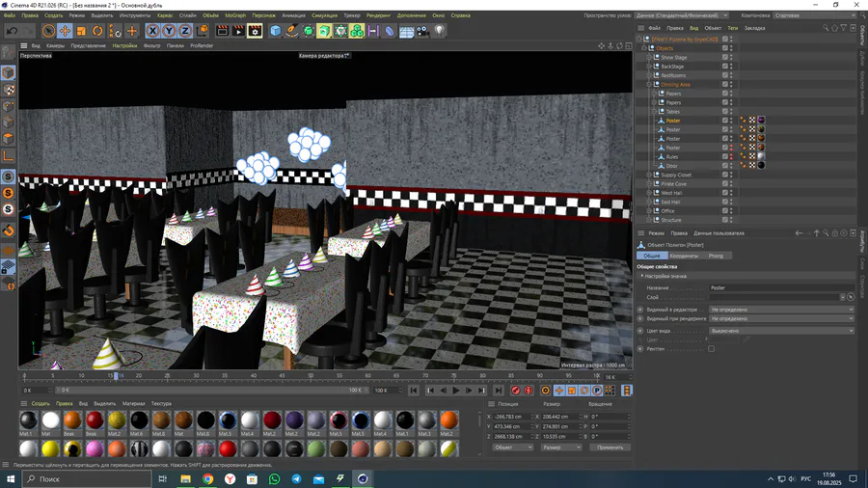Screen dimensions: 868x488
Task: Toggle Snap in left sidebar
Action: click(8, 230)
